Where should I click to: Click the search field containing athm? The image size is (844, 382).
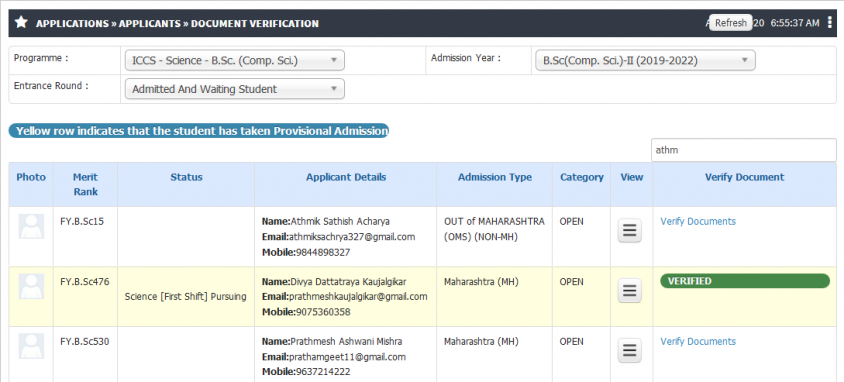coord(744,150)
